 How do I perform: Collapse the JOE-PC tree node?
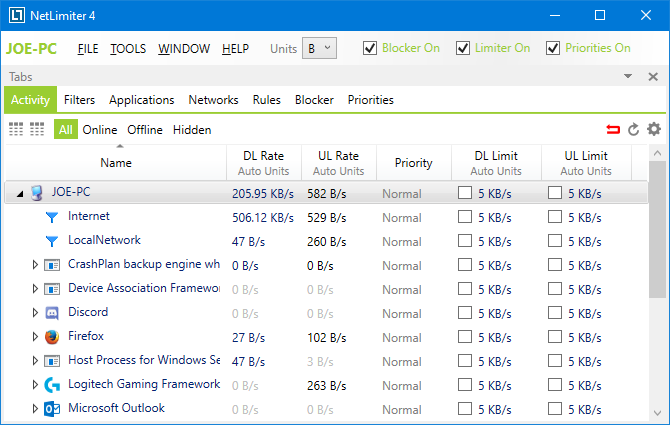20,193
